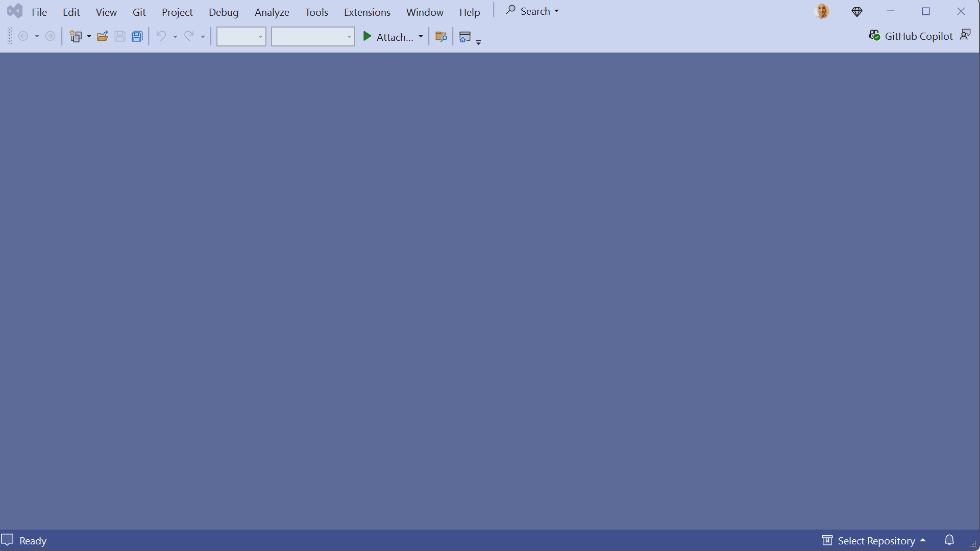This screenshot has height=551, width=980.
Task: Open the Send Feedback icon
Action: (965, 35)
